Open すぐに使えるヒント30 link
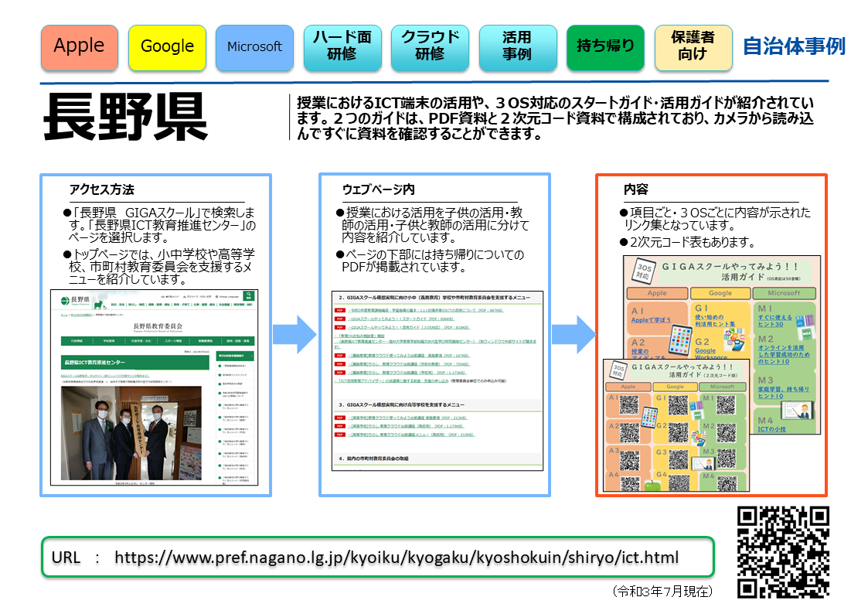 [x=775, y=321]
